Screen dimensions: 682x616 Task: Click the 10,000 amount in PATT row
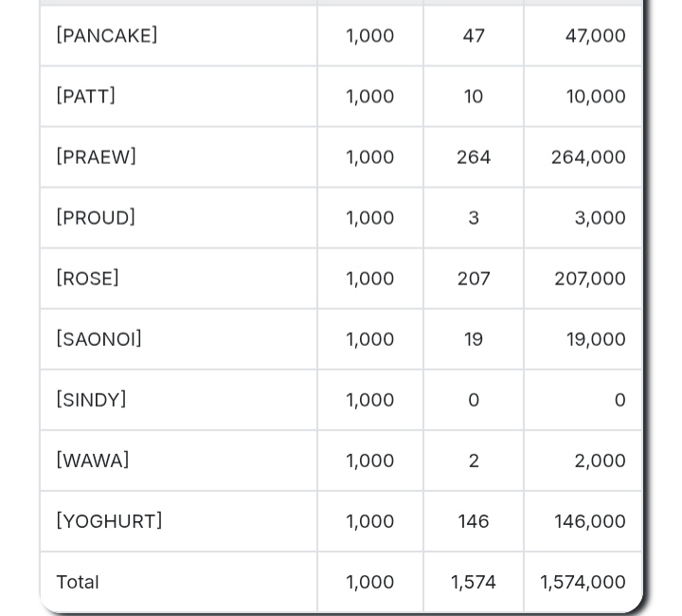click(x=596, y=97)
